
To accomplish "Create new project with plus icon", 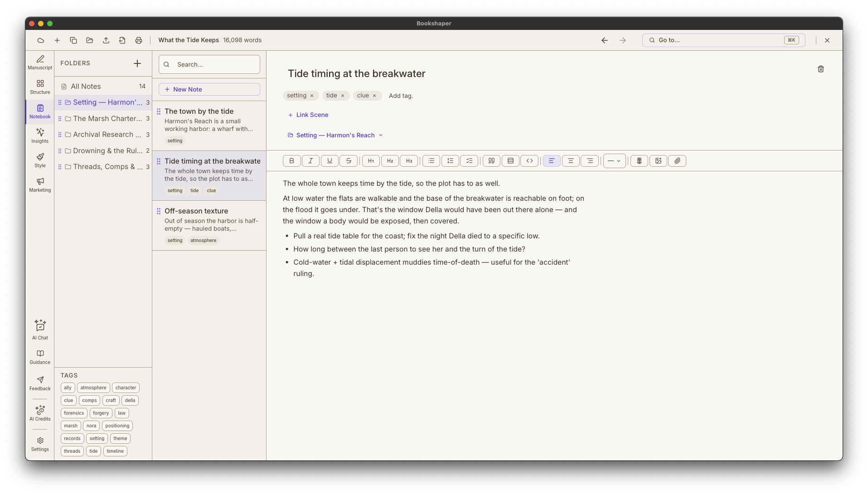I will (x=57, y=40).
